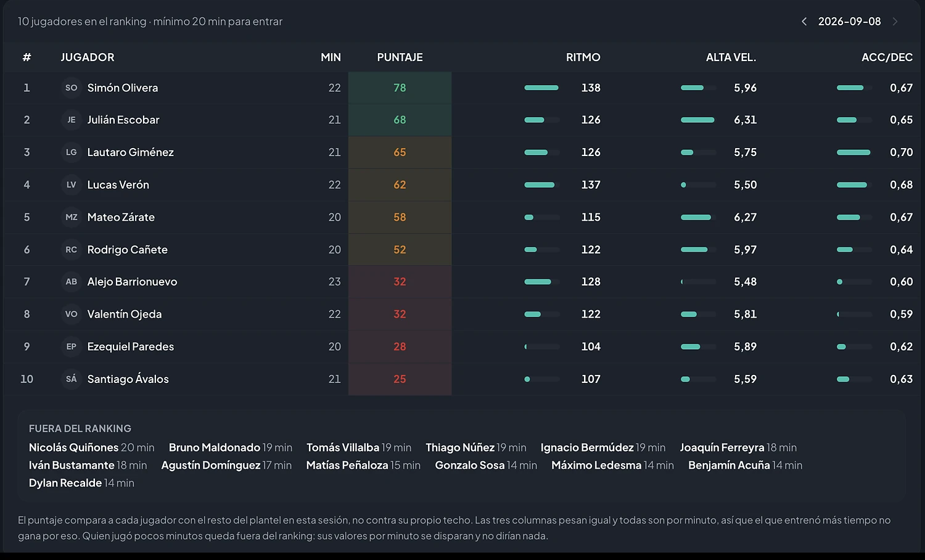
Task: Click the VO avatar for Valentín Ojeda
Action: 72,314
